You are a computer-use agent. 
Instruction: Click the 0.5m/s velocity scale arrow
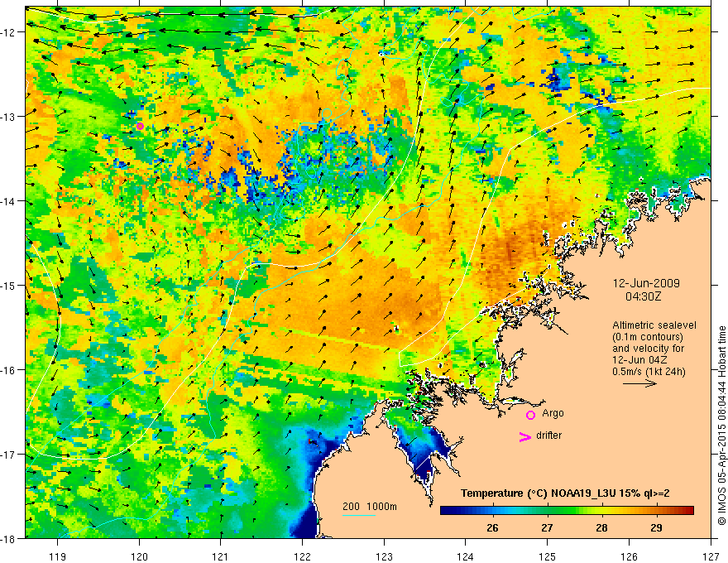(x=639, y=383)
